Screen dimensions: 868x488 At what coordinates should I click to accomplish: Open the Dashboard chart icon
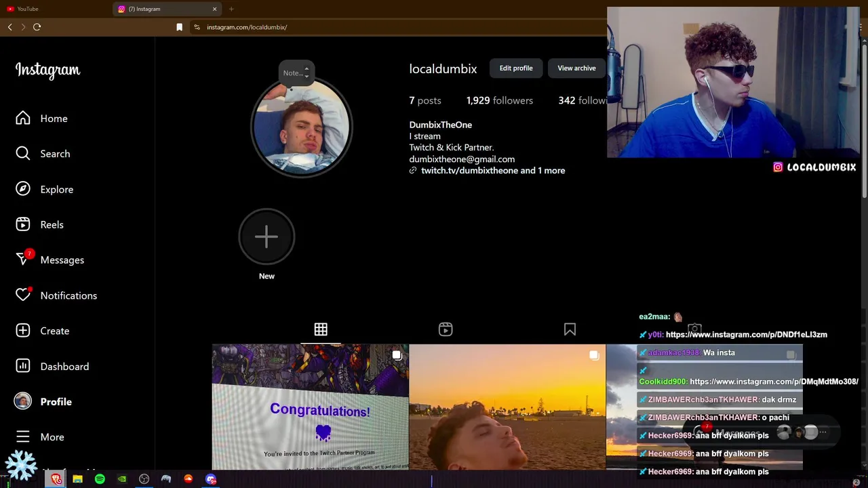(23, 366)
